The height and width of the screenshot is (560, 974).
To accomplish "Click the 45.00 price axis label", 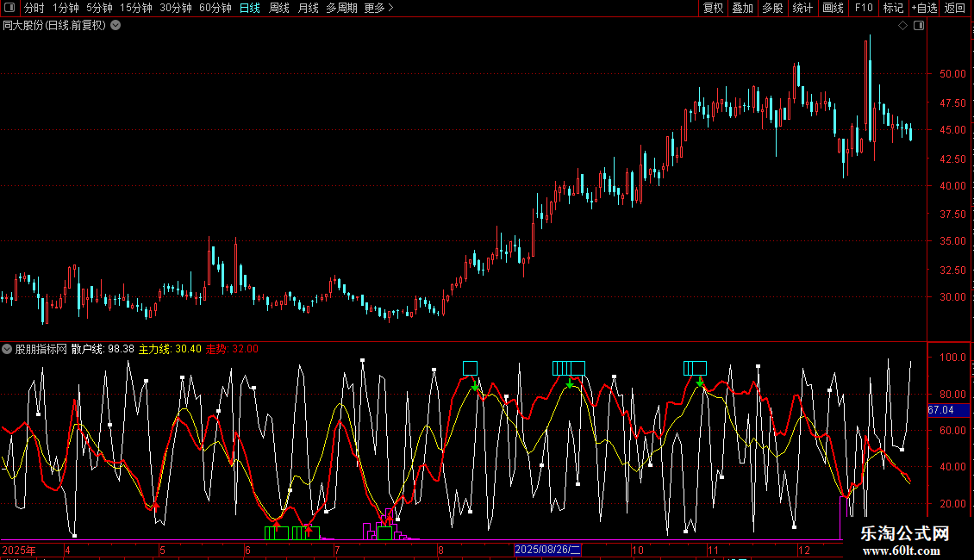I will 952,130.
